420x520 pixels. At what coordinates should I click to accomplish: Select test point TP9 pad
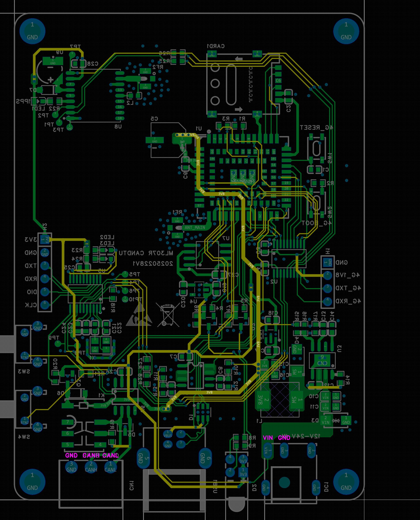57,343
